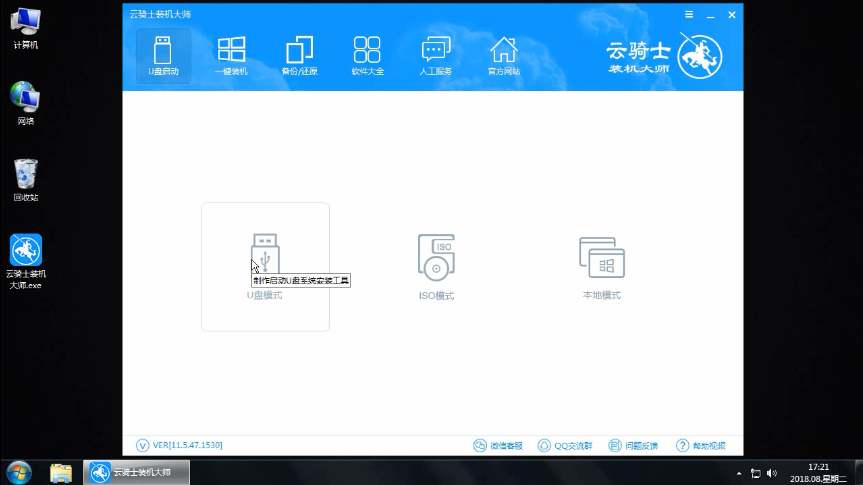Open the 计算机 desktop icon
863x485 pixels.
point(25,29)
